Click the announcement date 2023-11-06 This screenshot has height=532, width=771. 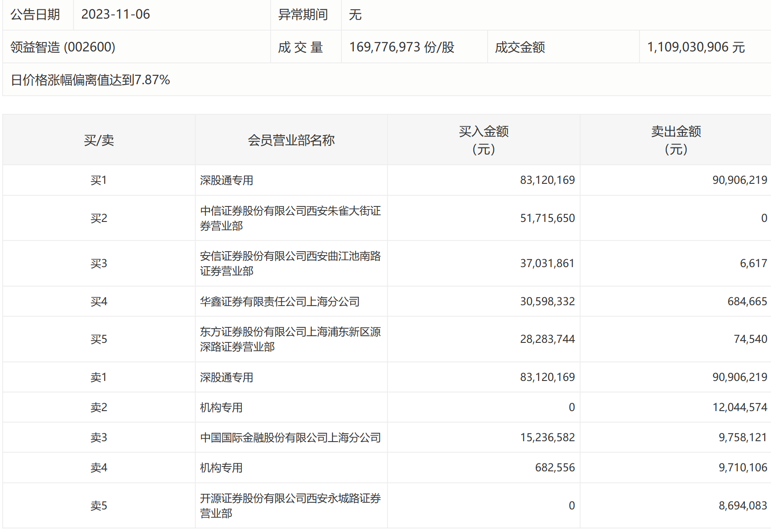pyautogui.click(x=116, y=15)
